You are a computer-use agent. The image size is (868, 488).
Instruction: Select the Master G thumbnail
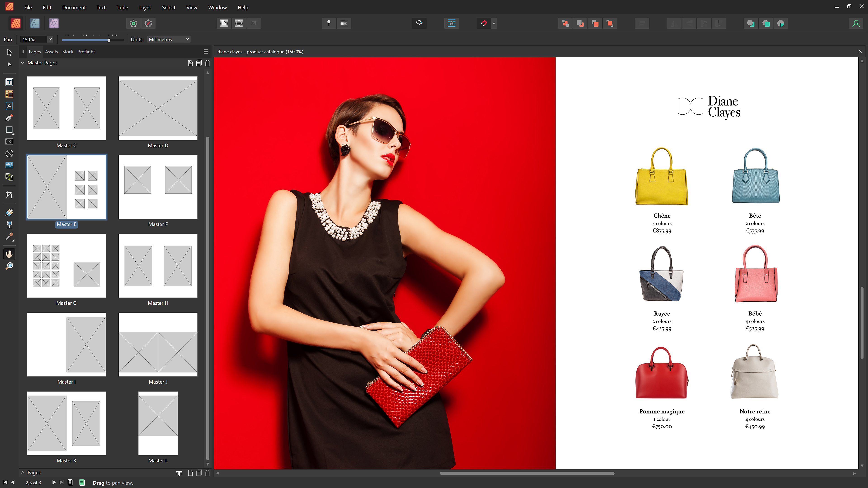click(66, 266)
